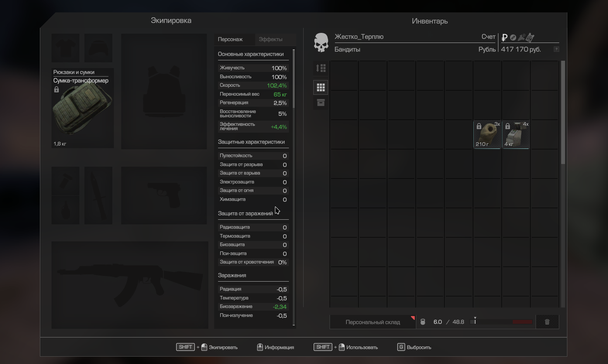The image size is (608, 364).
Task: Click the inventory vertical scrollbar
Action: [563, 112]
